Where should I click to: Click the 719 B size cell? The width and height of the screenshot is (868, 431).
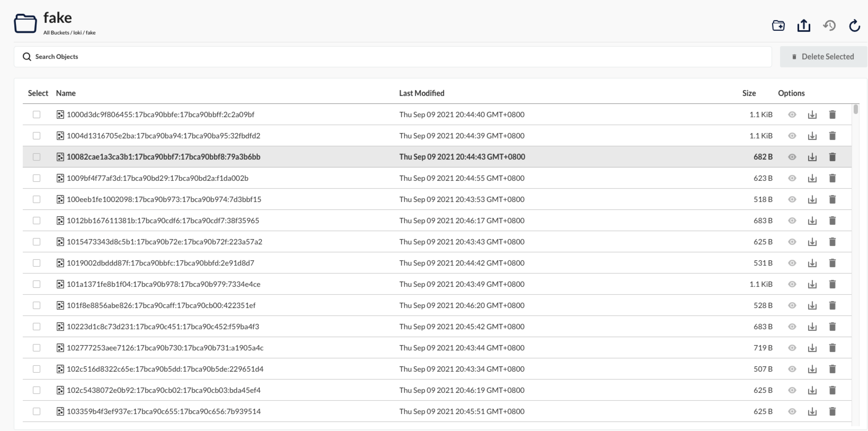[x=763, y=348]
